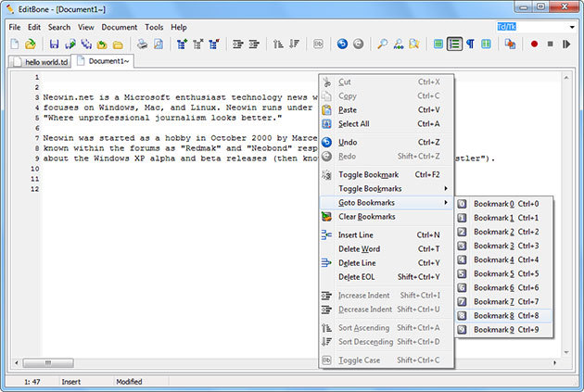This screenshot has width=584, height=392.
Task: Save the document with the floppy disk icon
Action: (x=55, y=44)
